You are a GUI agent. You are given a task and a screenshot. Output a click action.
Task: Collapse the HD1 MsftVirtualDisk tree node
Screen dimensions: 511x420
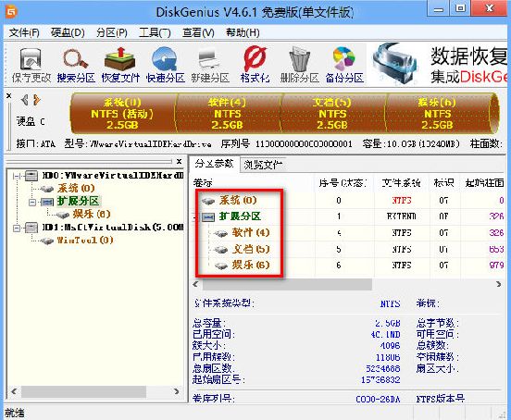pyautogui.click(x=17, y=228)
